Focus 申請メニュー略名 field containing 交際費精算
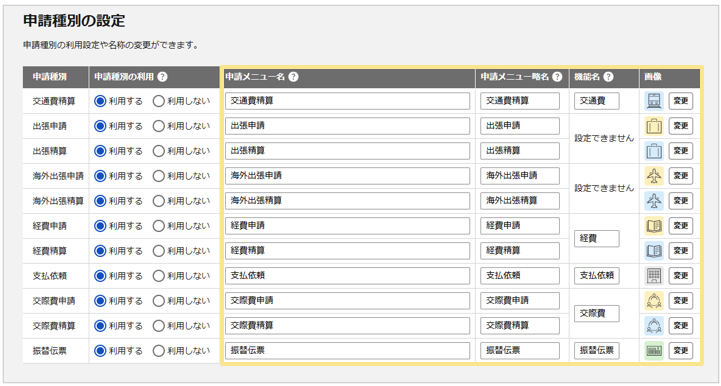Viewport: 721px width, 386px height. [520, 326]
